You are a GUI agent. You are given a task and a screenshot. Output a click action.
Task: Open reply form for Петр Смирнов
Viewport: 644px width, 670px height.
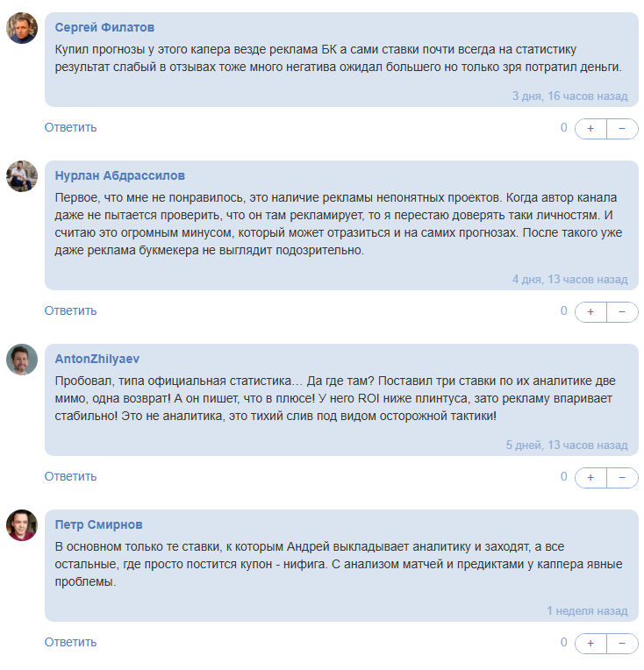tap(70, 642)
